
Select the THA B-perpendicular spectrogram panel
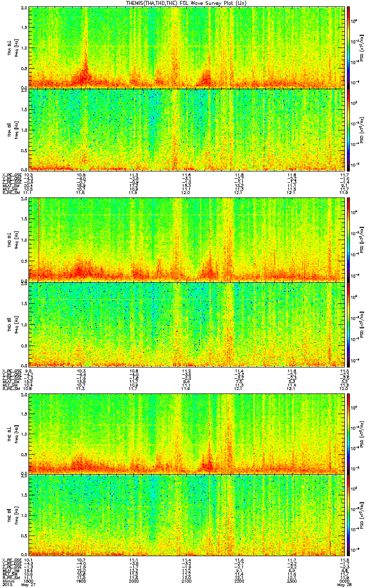(186, 48)
